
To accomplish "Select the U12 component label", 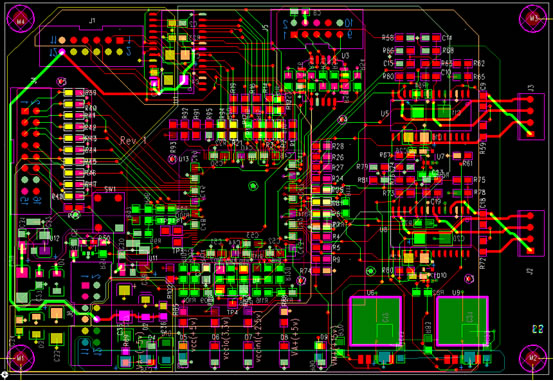I will point(54,239).
